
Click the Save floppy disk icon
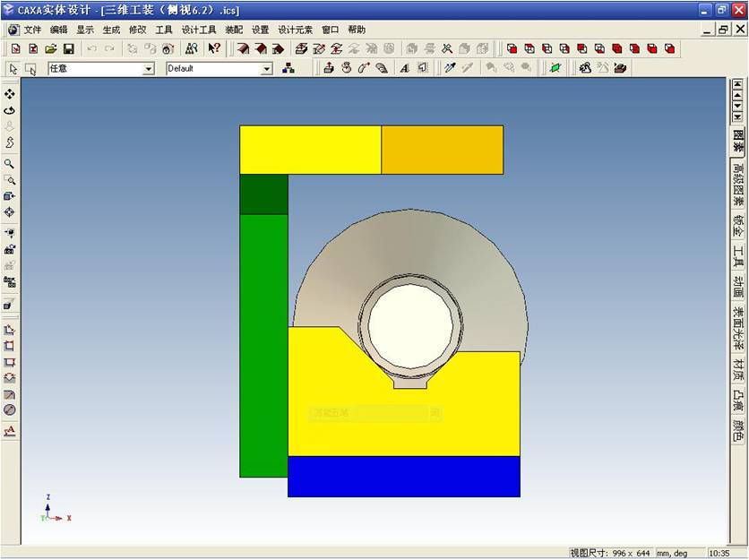click(x=68, y=48)
